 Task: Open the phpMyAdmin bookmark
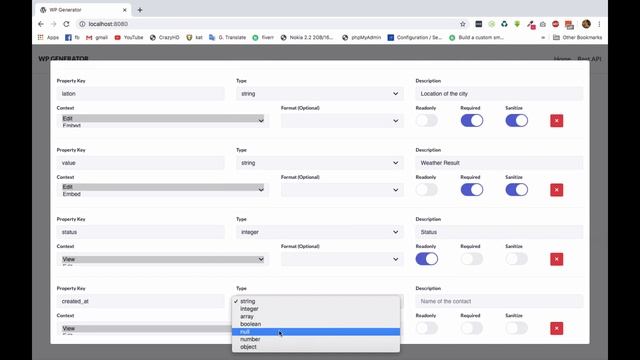pos(361,38)
